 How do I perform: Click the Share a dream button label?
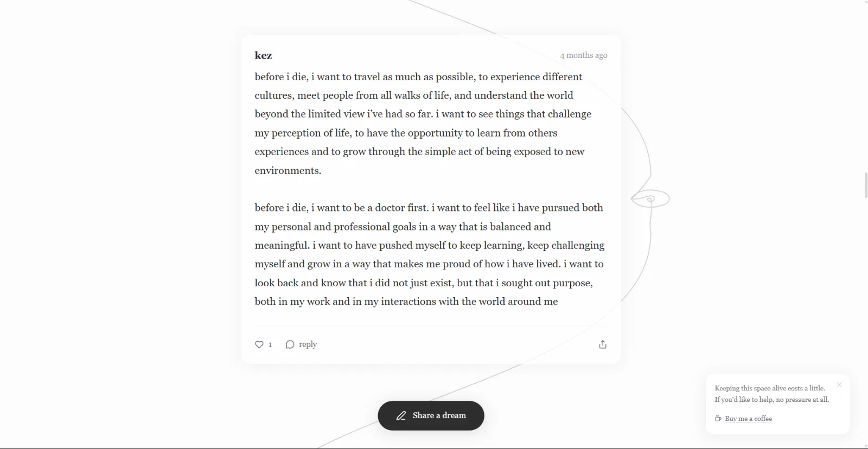click(439, 415)
